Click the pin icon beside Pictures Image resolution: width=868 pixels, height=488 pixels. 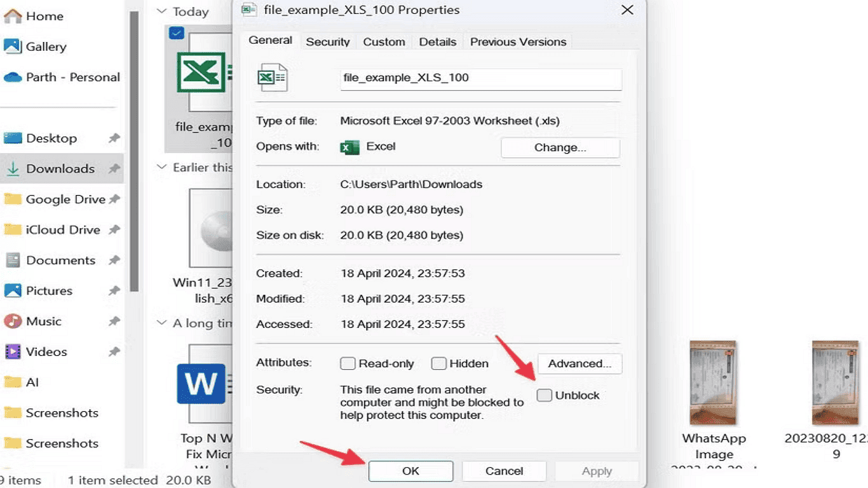coord(114,290)
